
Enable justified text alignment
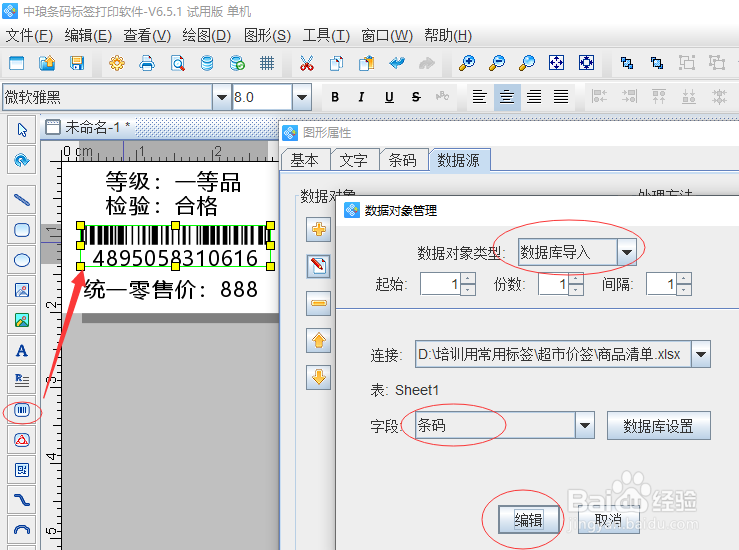(x=561, y=97)
